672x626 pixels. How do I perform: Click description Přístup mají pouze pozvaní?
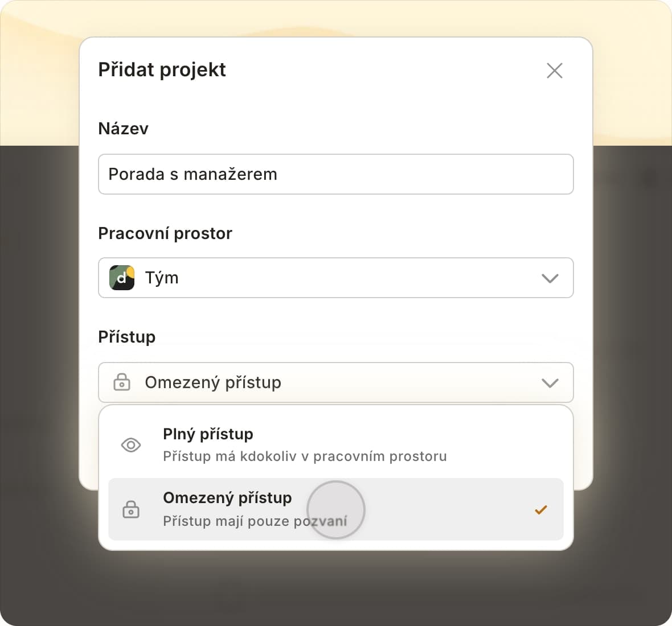(255, 521)
